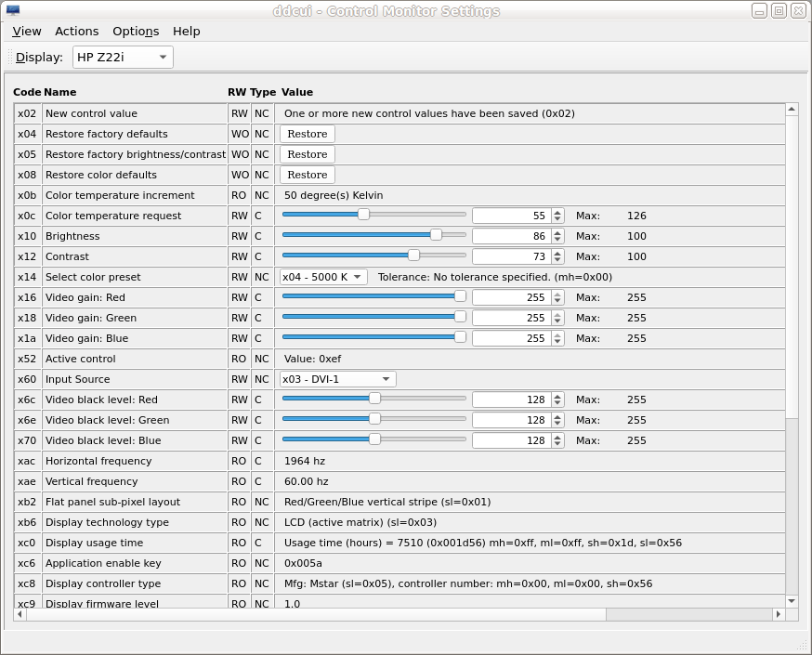Open the HP Z22i display selector
The height and width of the screenshot is (655, 812).
122,57
